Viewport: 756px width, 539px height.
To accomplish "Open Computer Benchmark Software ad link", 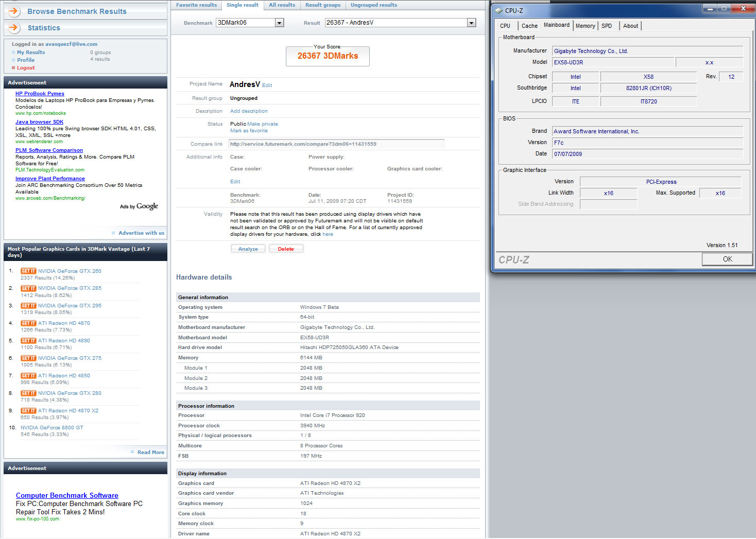I will [67, 495].
